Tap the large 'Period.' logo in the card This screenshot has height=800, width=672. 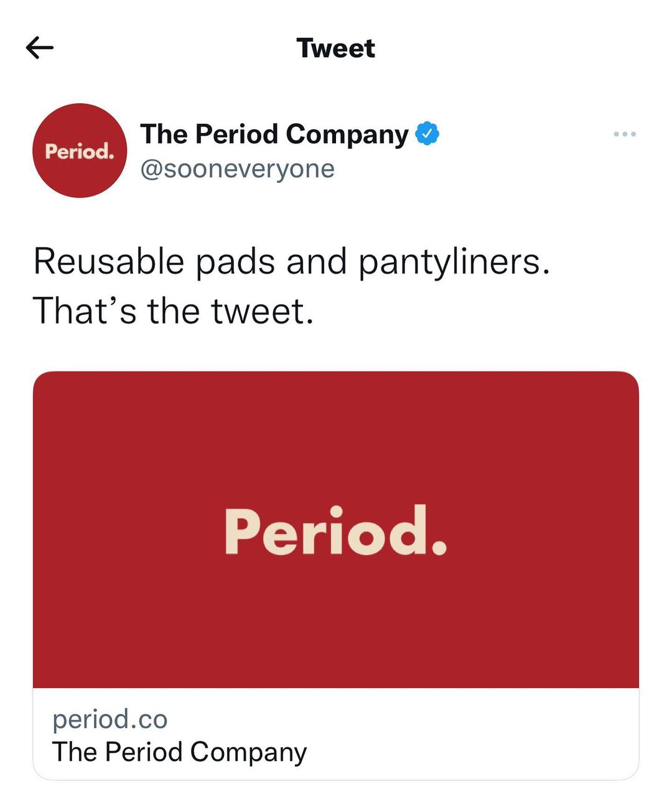click(x=335, y=531)
